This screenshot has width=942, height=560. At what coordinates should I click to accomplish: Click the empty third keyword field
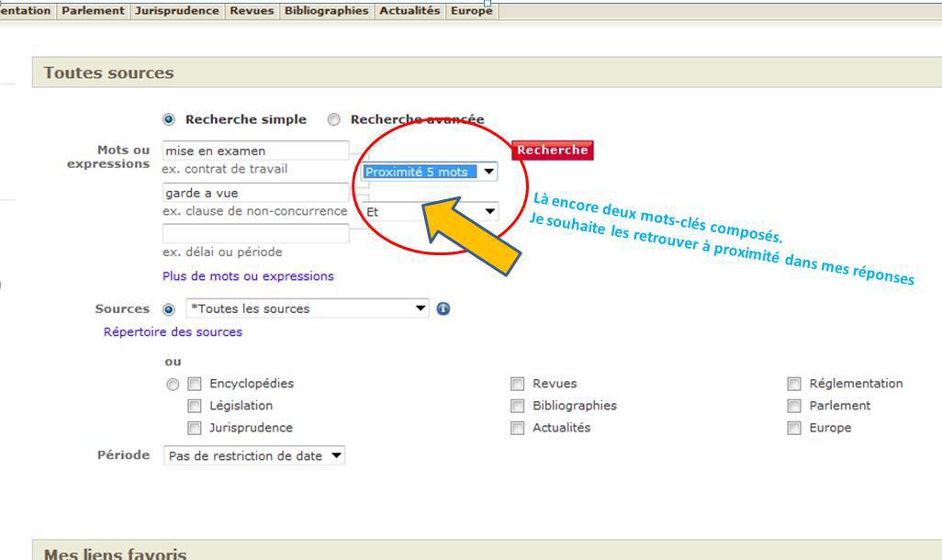[x=255, y=234]
